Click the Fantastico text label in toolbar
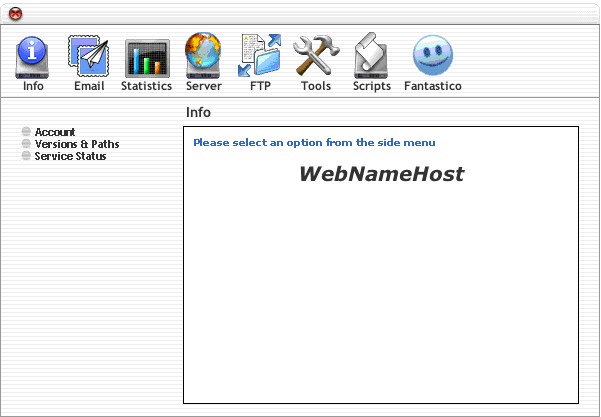The width and height of the screenshot is (601, 417). pyautogui.click(x=432, y=87)
